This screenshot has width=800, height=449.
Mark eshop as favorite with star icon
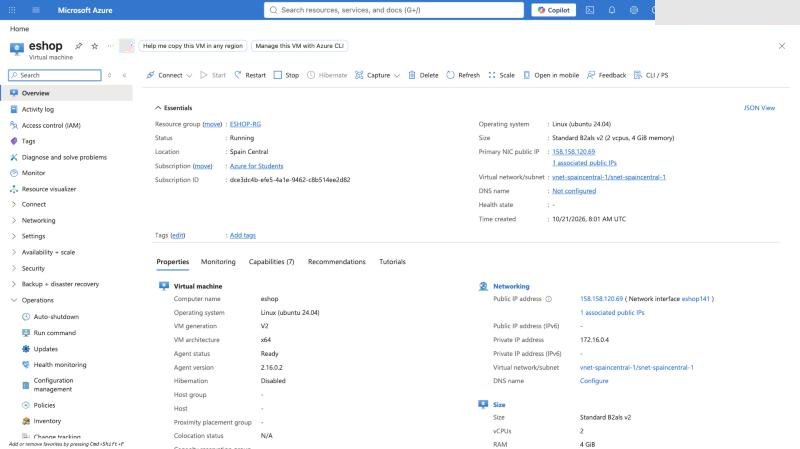click(94, 46)
